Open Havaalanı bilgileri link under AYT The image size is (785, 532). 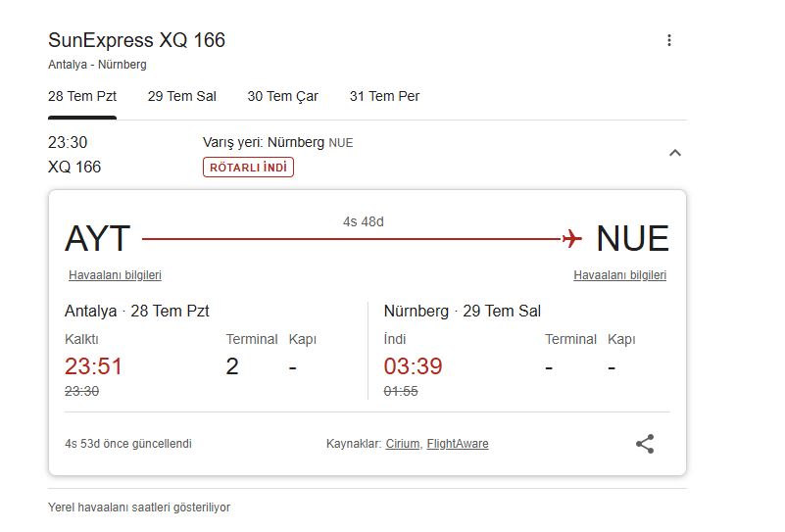(115, 275)
